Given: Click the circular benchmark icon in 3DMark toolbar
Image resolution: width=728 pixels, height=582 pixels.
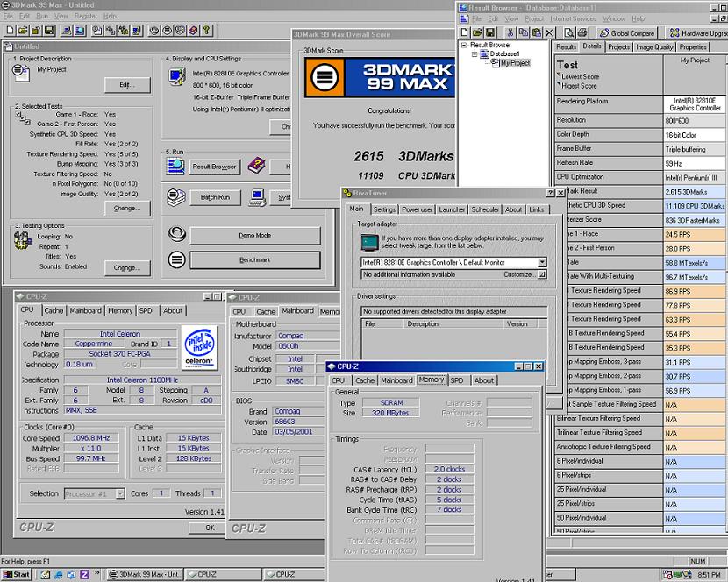Looking at the screenshot, I should pos(168,31).
